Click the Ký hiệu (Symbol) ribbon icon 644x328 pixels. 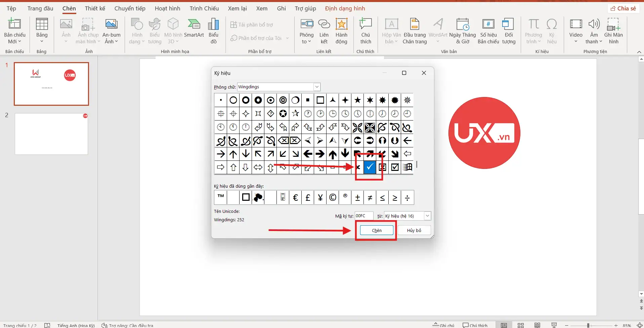click(552, 24)
